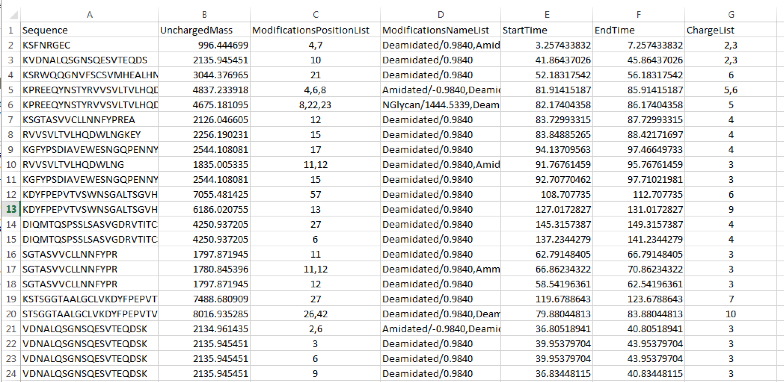Click the UnchargedMass header cell
784x382 pixels.
click(204, 30)
